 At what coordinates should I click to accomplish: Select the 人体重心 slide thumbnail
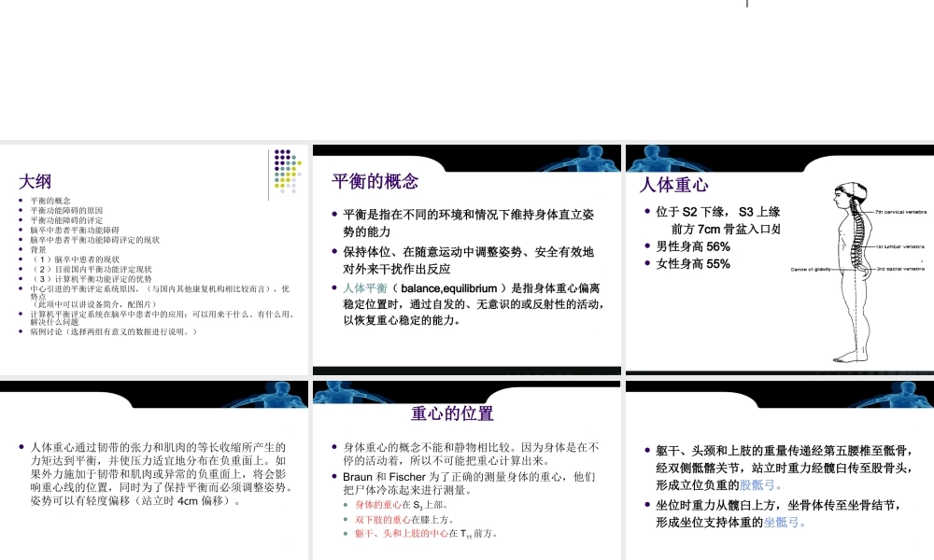778,259
